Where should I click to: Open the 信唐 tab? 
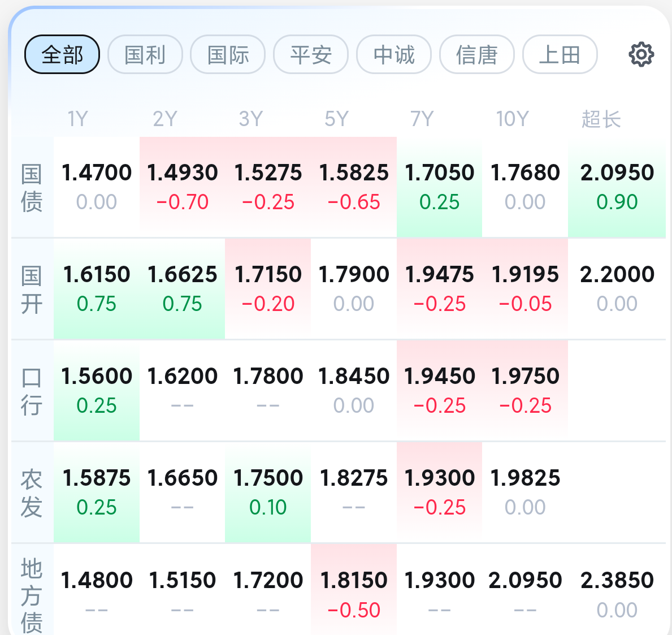(477, 55)
